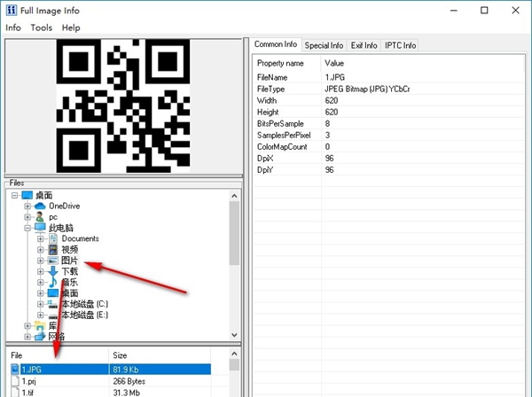Click the 图片 pictures icon

(53, 261)
